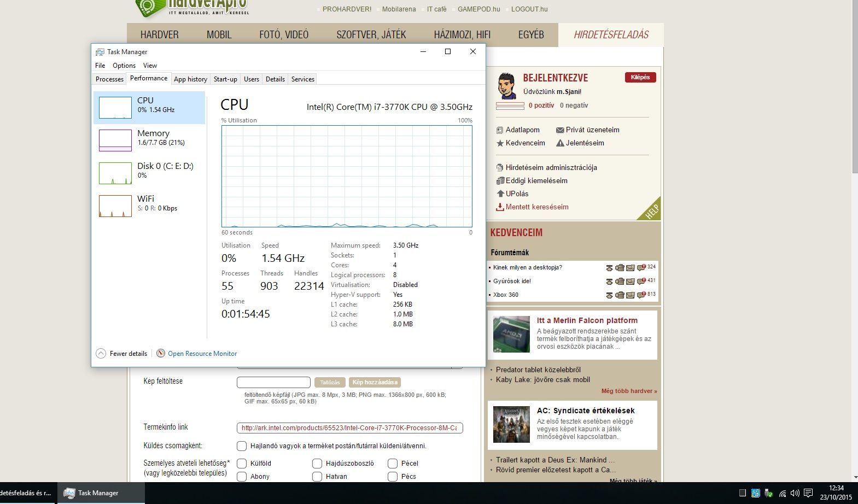
Task: Move 'Kinek milyen a desktopja?' topic to top
Action: pyautogui.click(x=609, y=268)
